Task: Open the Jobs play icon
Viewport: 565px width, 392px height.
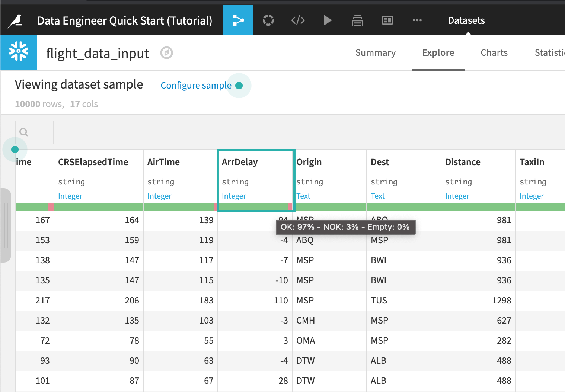Action: (328, 20)
